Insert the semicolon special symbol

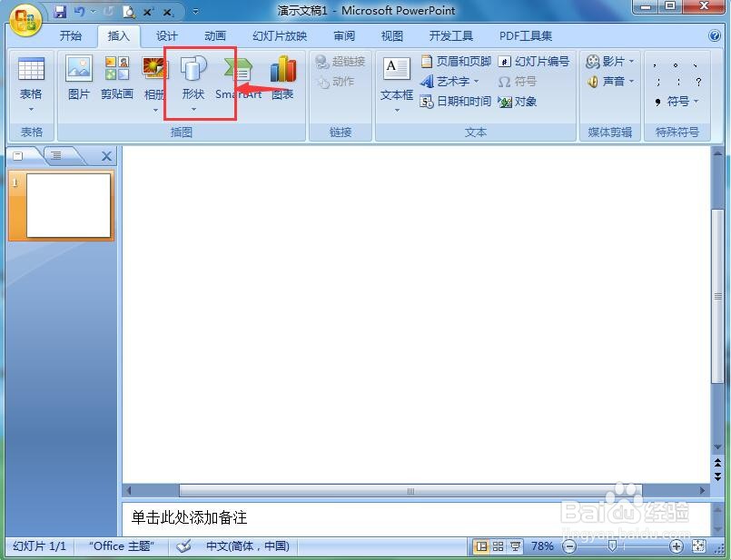tap(657, 82)
